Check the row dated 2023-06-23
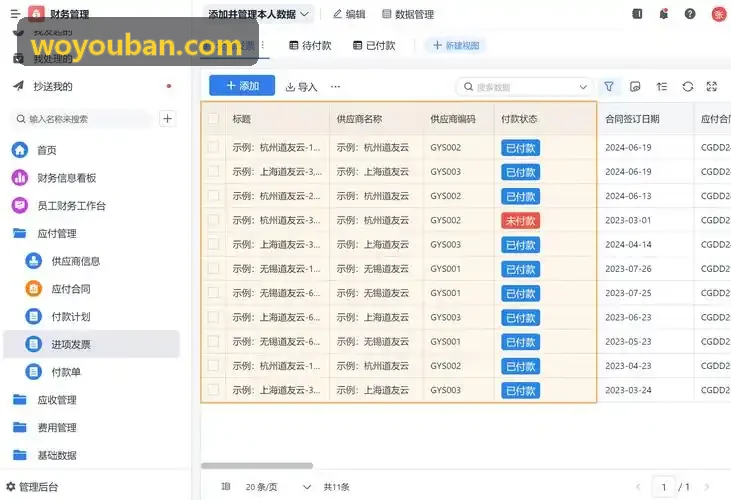Screen dimensions: 731x500 (x=213, y=317)
